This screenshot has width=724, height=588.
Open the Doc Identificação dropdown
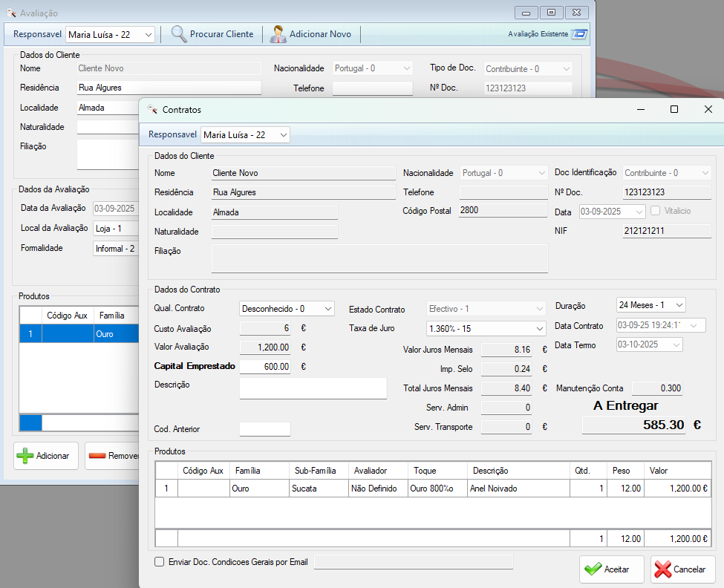[x=705, y=173]
